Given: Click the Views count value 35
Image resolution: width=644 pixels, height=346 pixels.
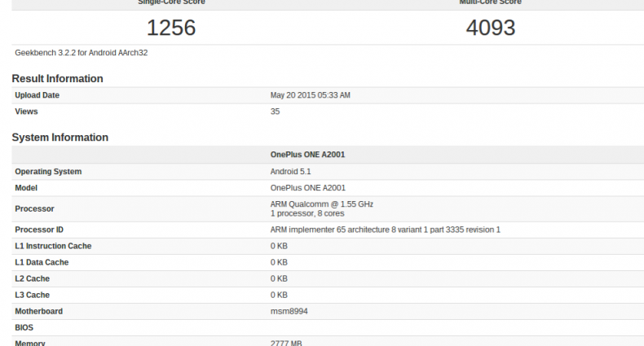Looking at the screenshot, I should coord(275,112).
